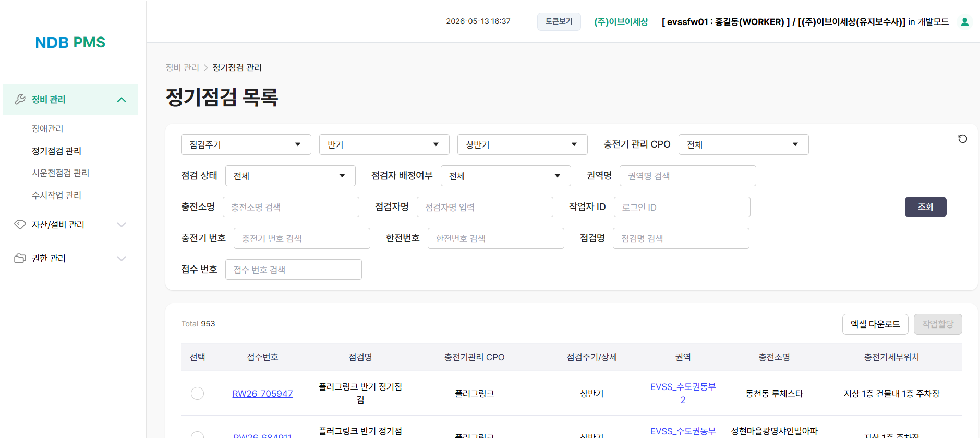Screen dimensions: 980x438
Task: Click the 동천동 루체스타 cell
Action: click(x=774, y=394)
